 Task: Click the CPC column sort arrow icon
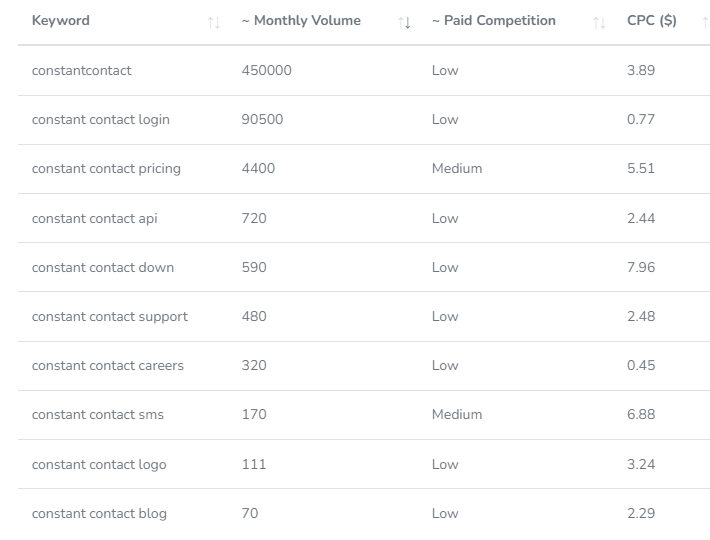tap(705, 22)
